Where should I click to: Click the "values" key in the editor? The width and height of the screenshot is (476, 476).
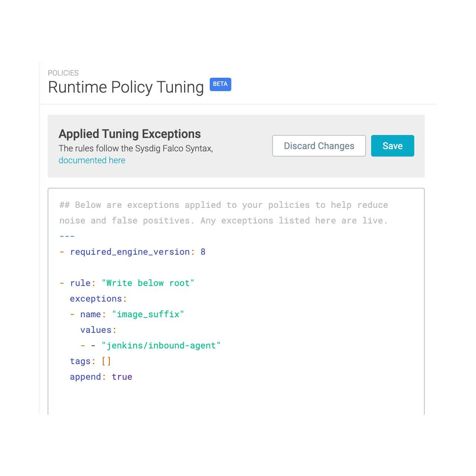96,330
